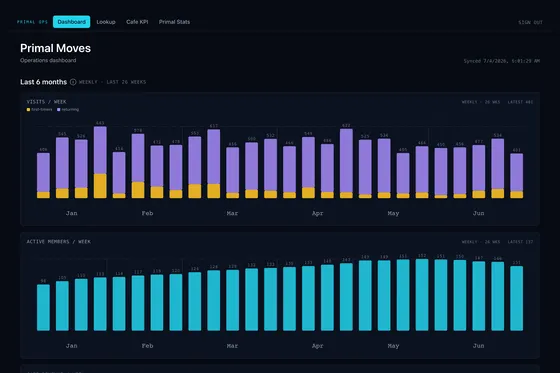Viewport: 560px width, 373px height.
Task: Click the yellow first-timers legend swatch
Action: coord(28,110)
